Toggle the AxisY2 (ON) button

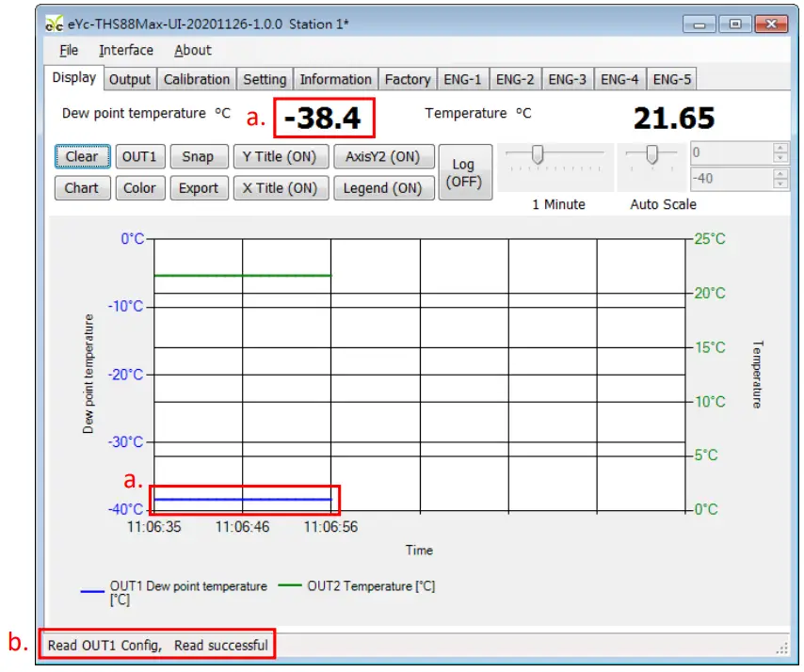point(383,156)
